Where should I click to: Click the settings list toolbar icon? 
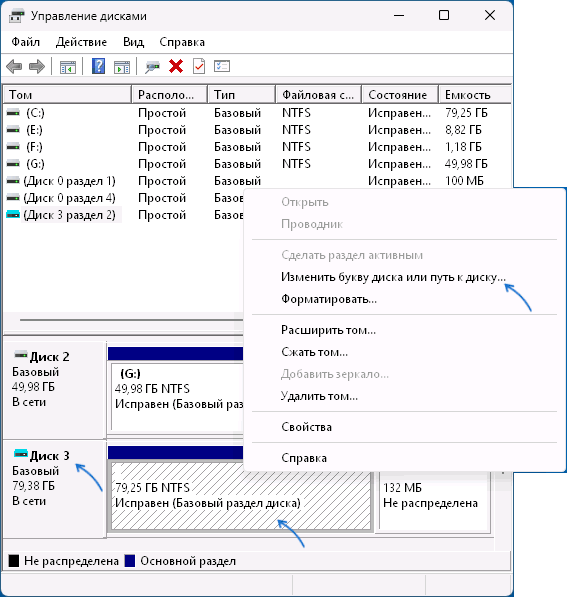click(222, 66)
